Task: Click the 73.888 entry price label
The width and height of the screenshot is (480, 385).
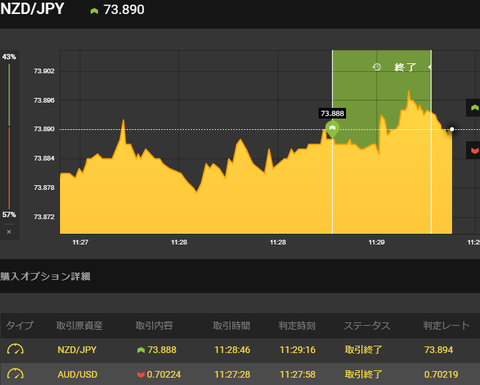Action: point(332,114)
